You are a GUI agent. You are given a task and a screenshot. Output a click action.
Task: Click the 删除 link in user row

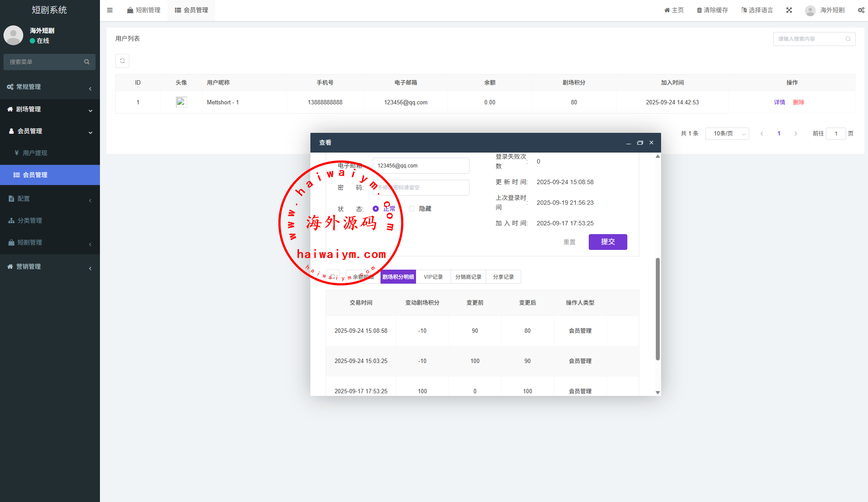(x=798, y=103)
